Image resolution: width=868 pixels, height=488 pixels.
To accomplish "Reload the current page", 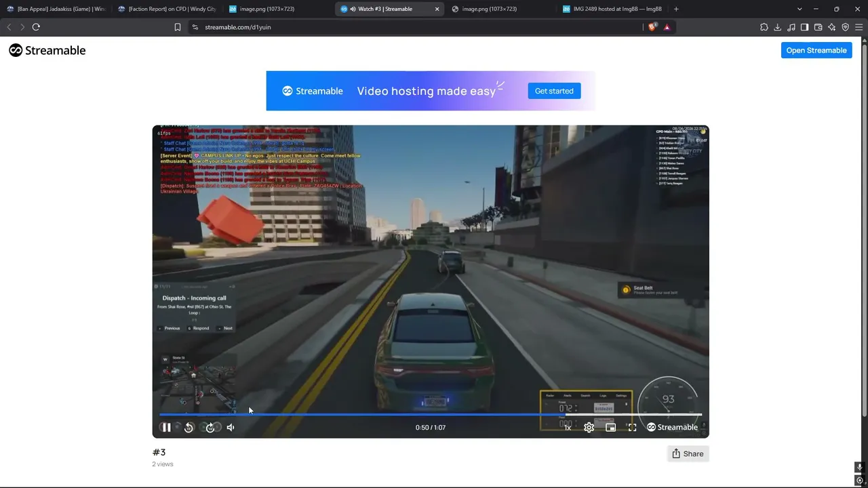I will pyautogui.click(x=36, y=27).
